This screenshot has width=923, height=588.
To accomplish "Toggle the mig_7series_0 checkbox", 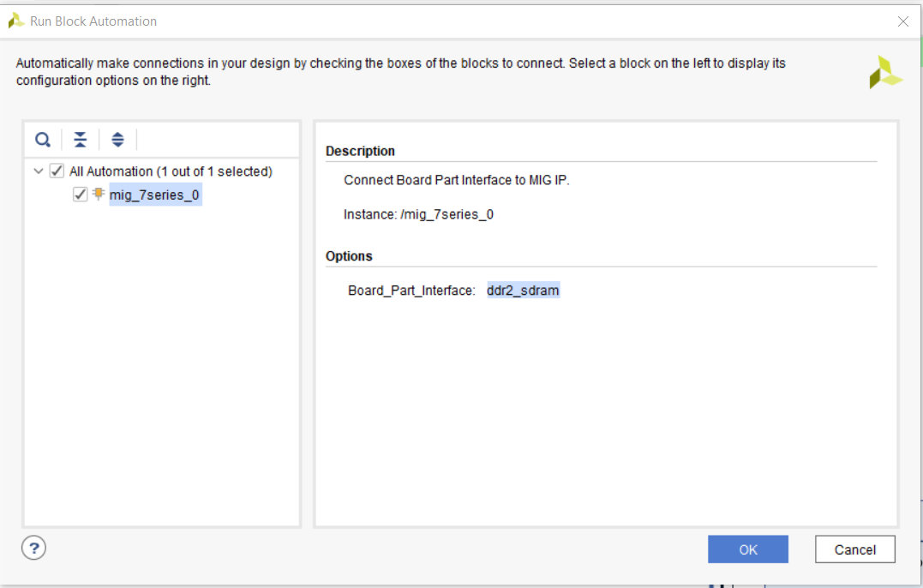I will (81, 195).
